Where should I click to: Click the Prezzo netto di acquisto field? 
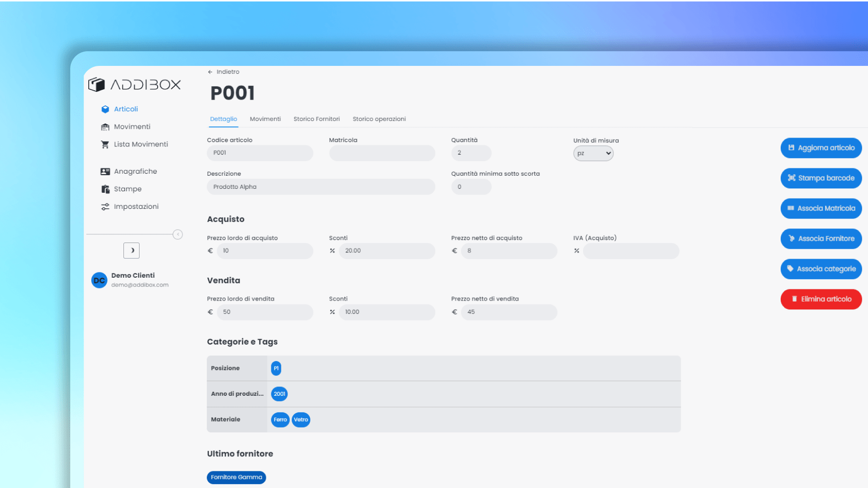click(509, 251)
